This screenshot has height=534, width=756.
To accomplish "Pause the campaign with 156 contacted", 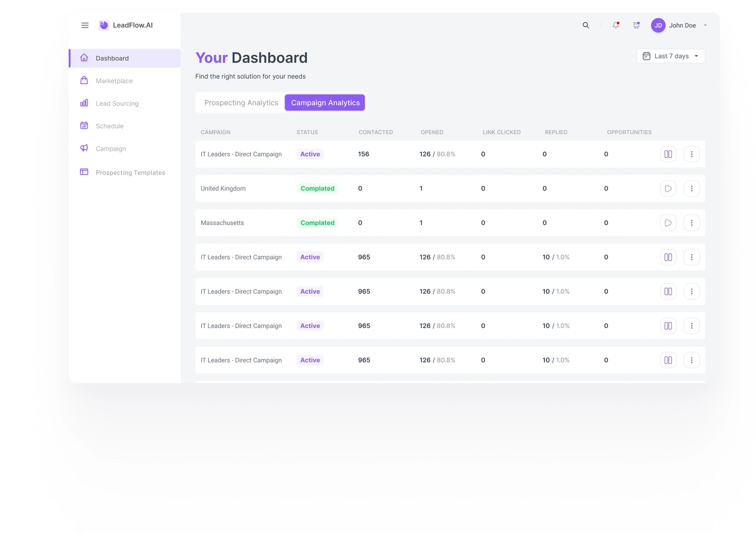I will point(668,154).
